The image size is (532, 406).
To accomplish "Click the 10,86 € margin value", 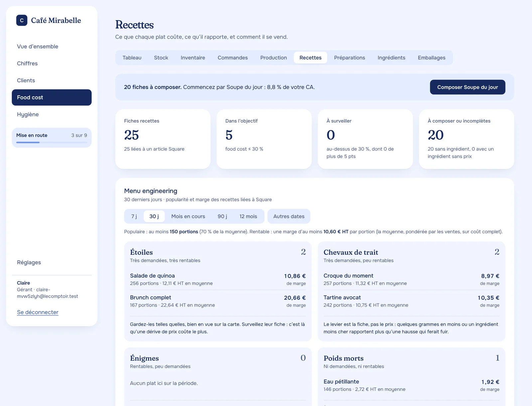I will point(295,276).
